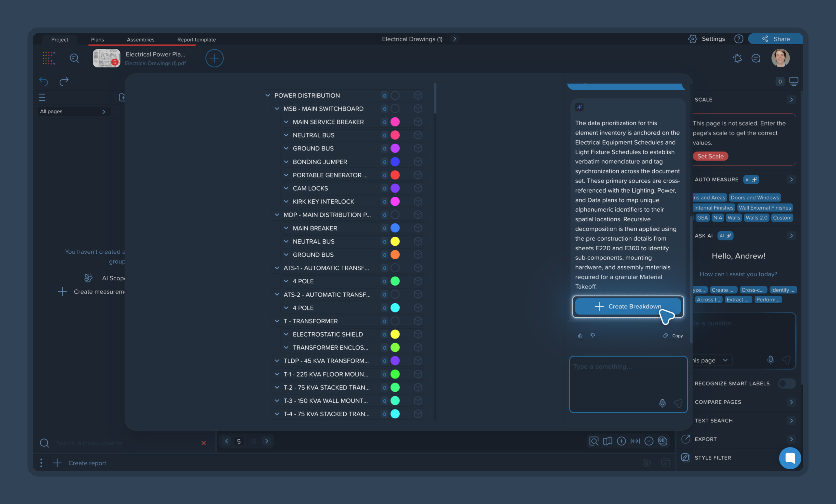Image resolution: width=836 pixels, height=504 pixels.
Task: Click the undo arrow icon
Action: coord(43,81)
